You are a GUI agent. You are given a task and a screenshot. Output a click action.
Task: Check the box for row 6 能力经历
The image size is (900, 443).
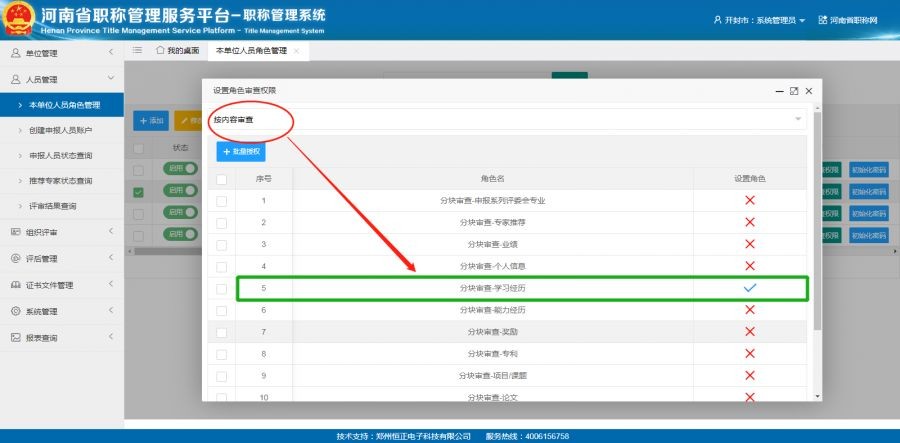(222, 310)
